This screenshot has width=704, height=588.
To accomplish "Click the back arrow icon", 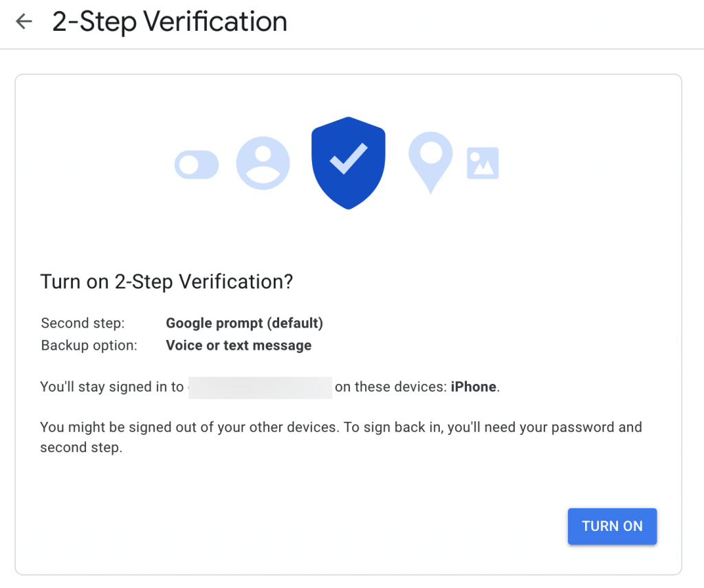I will tap(23, 21).
